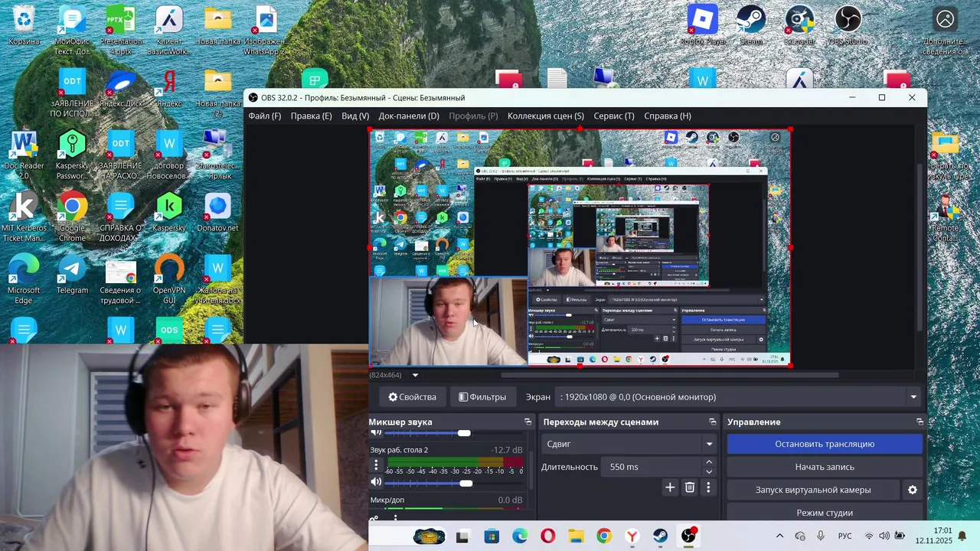This screenshot has width=980, height=551.
Task: Select Яндекс.Диск desktop shortcut
Action: [121, 88]
